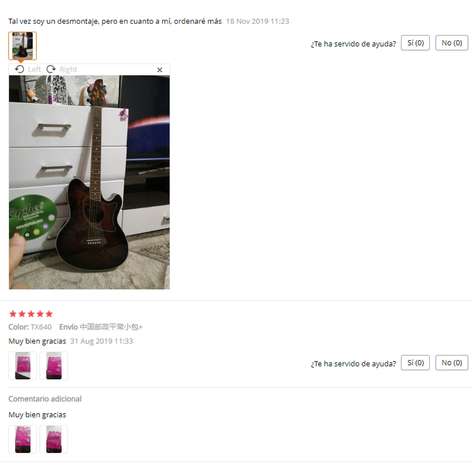The width and height of the screenshot is (476, 476).
Task: Click the Right rotate label
Action: (x=68, y=69)
